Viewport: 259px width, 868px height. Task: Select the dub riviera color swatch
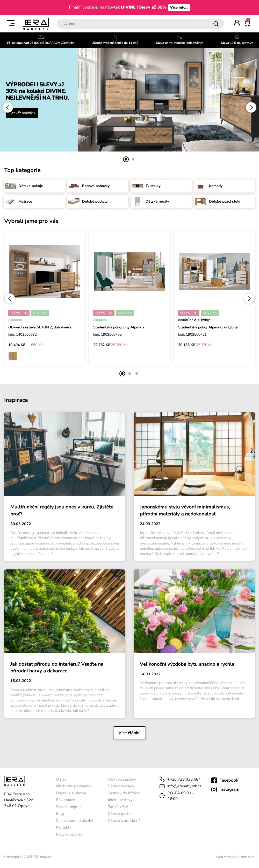(x=13, y=355)
